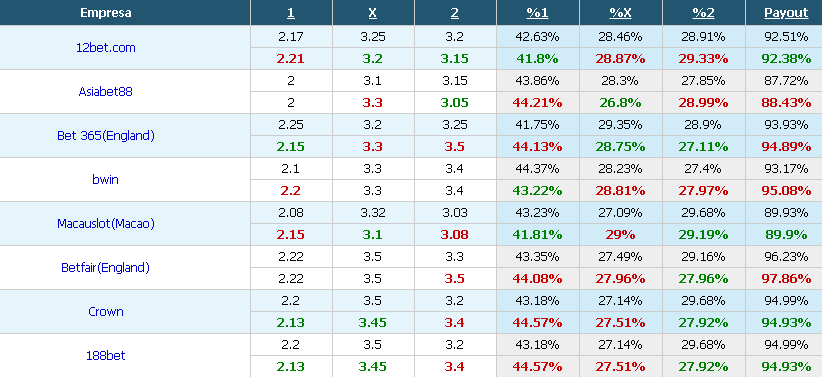The width and height of the screenshot is (822, 377).
Task: Select 12bet.com current home odds 2.21
Action: pos(291,59)
